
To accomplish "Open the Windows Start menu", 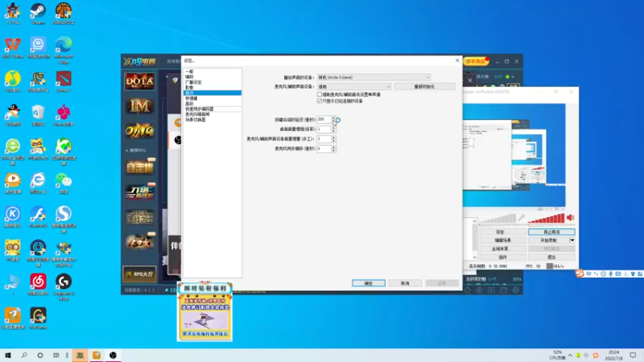I will point(8,355).
